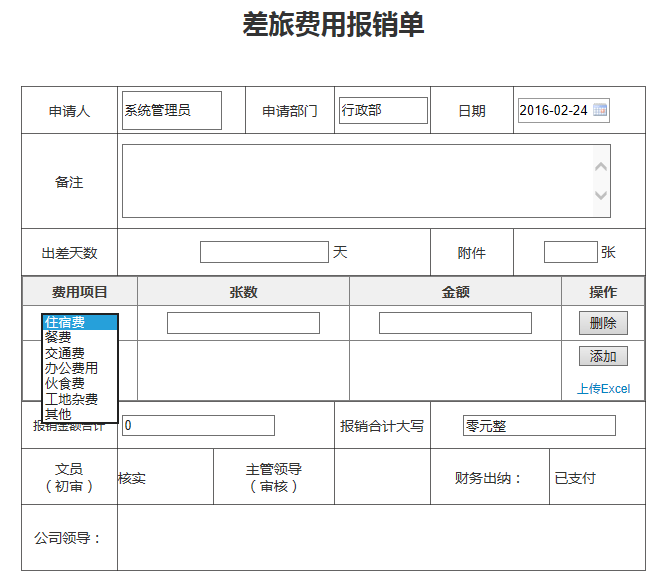The image size is (656, 581).
Task: Focus the 申请人 input field
Action: pyautogui.click(x=172, y=110)
